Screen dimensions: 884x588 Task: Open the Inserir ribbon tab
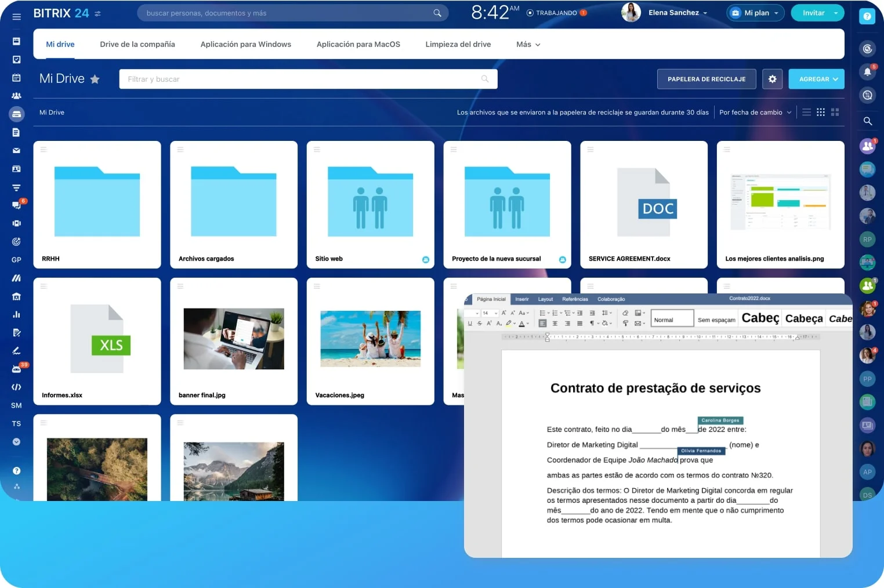tap(522, 299)
